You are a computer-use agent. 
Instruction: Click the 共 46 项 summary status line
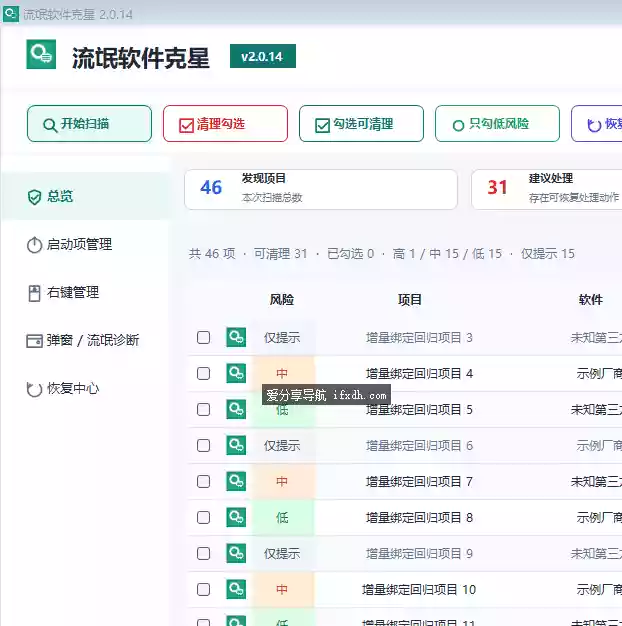[381, 254]
